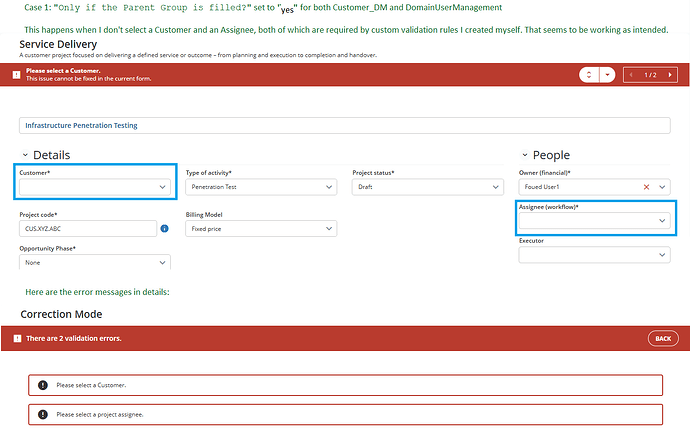690x436 pixels.
Task: Click the Correction Mode heading
Action: pos(61,314)
